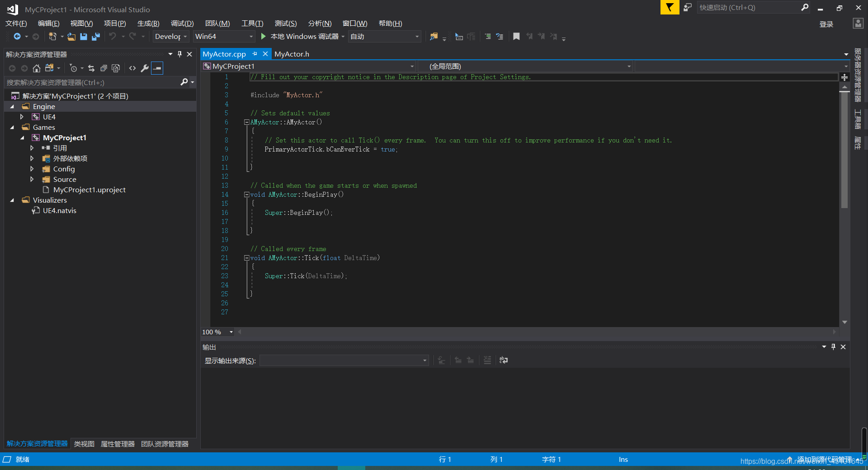Switch to the 属性管理器 tab
Screen dimensions: 868x470
(x=118, y=444)
